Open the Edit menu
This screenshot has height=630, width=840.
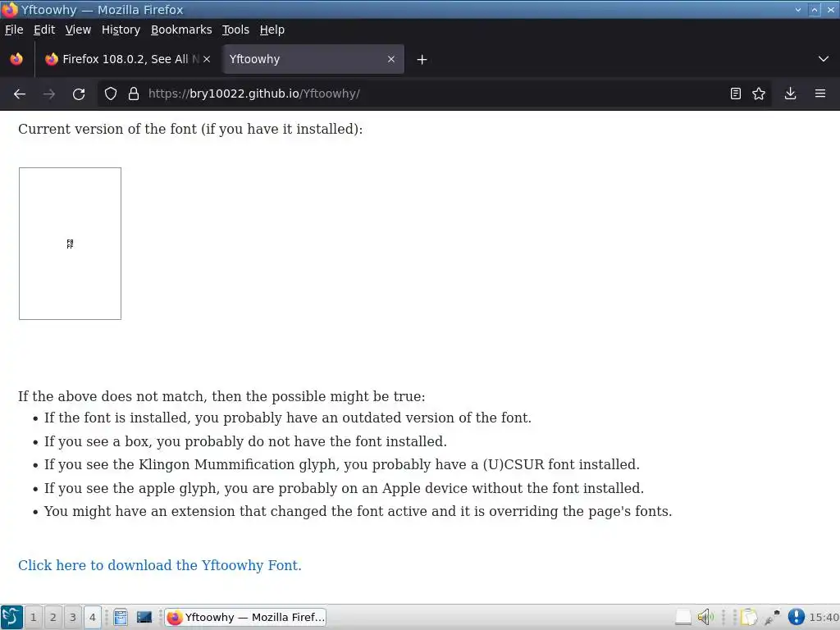coord(44,30)
